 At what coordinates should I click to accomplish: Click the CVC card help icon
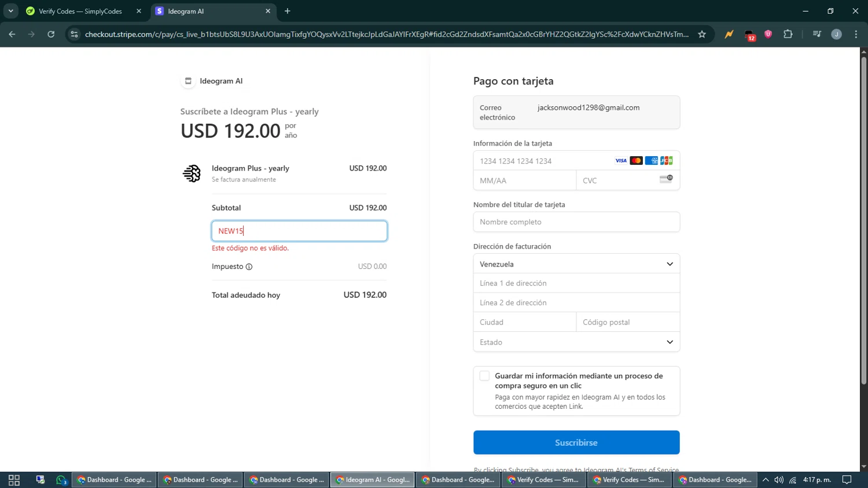(x=666, y=179)
